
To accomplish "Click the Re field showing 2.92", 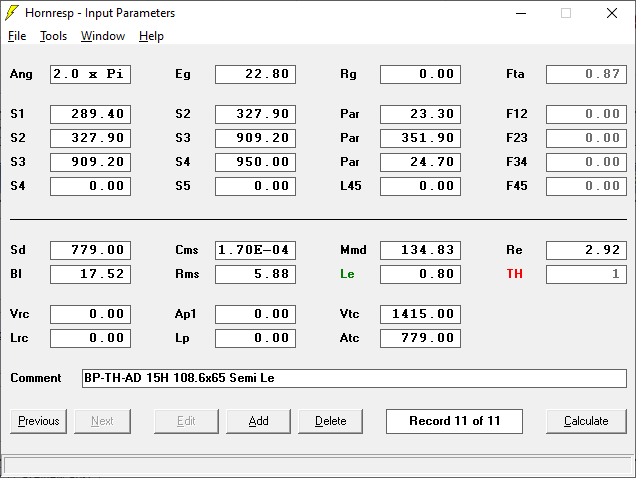I will [586, 250].
